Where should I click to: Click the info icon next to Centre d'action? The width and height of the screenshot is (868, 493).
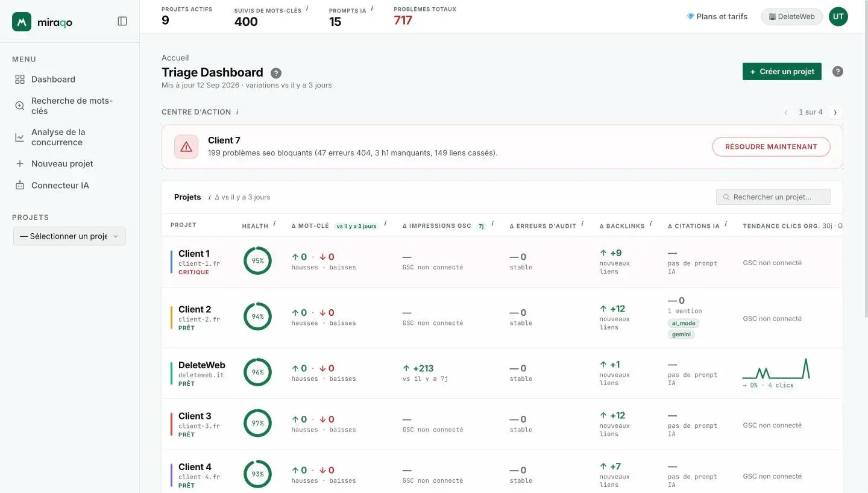(x=237, y=111)
